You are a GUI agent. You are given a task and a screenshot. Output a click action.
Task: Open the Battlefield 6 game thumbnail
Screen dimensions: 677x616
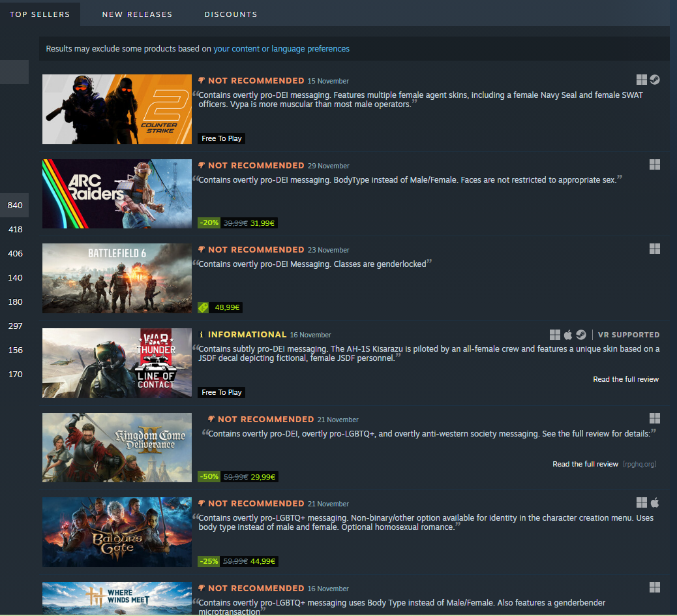click(117, 278)
